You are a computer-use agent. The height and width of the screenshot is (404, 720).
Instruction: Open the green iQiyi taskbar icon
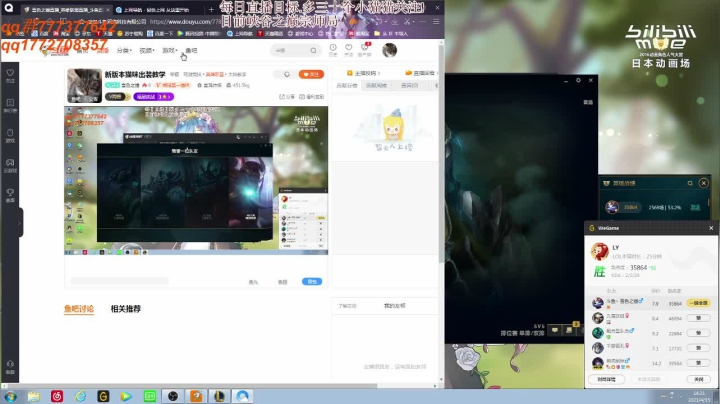coord(150,396)
